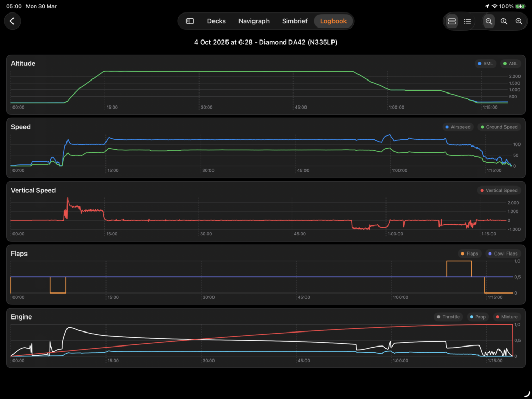The height and width of the screenshot is (399, 532).
Task: Hide the Ground Speed series
Action: 499,127
